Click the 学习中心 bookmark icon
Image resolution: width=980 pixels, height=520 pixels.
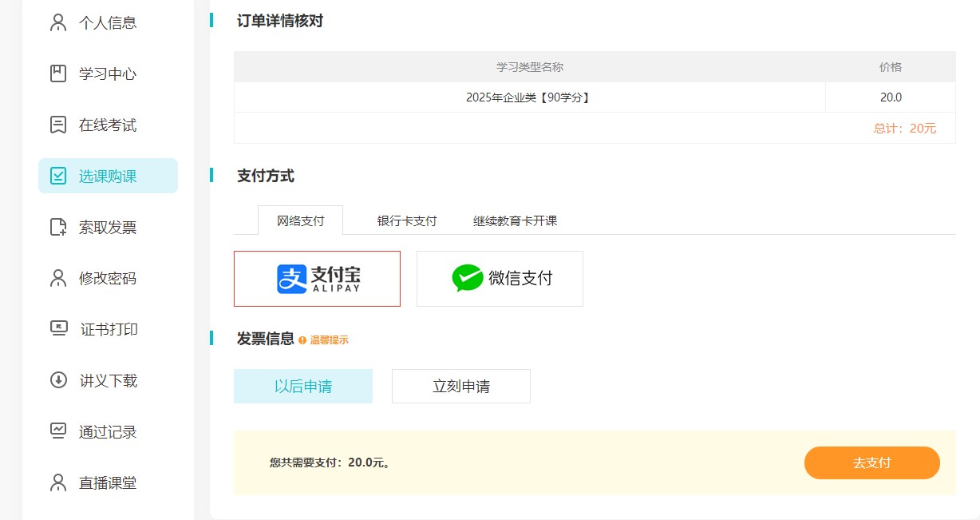[x=57, y=73]
